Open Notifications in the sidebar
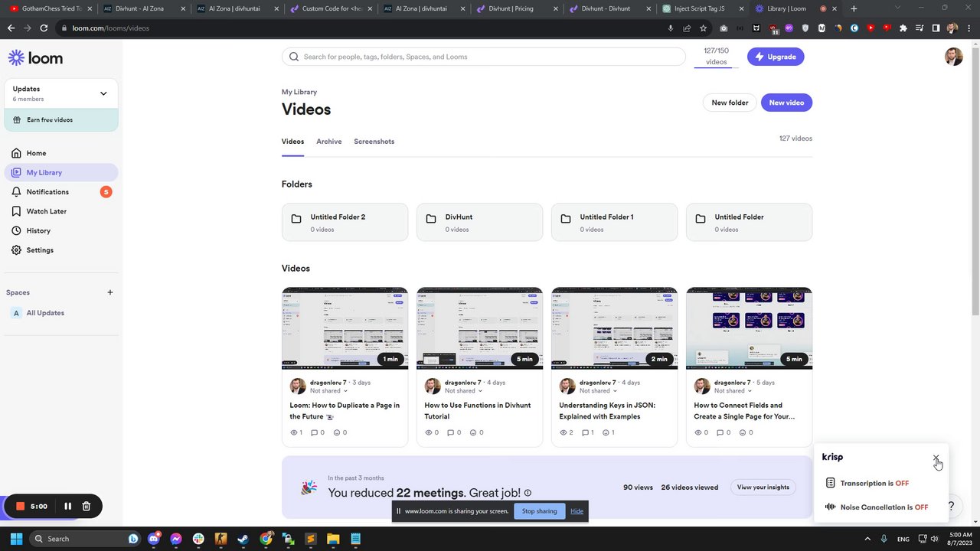 61,192
